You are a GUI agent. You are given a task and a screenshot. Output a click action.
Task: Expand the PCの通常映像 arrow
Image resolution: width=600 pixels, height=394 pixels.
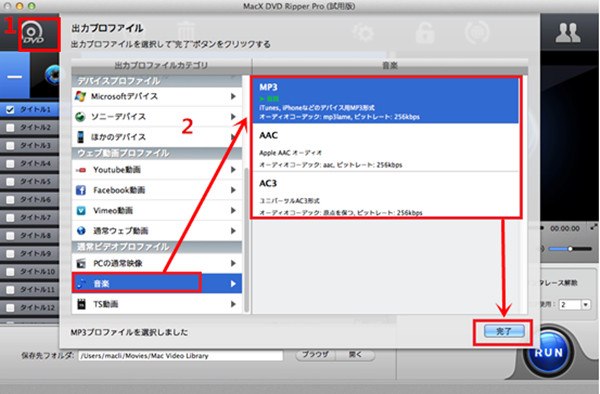(233, 263)
